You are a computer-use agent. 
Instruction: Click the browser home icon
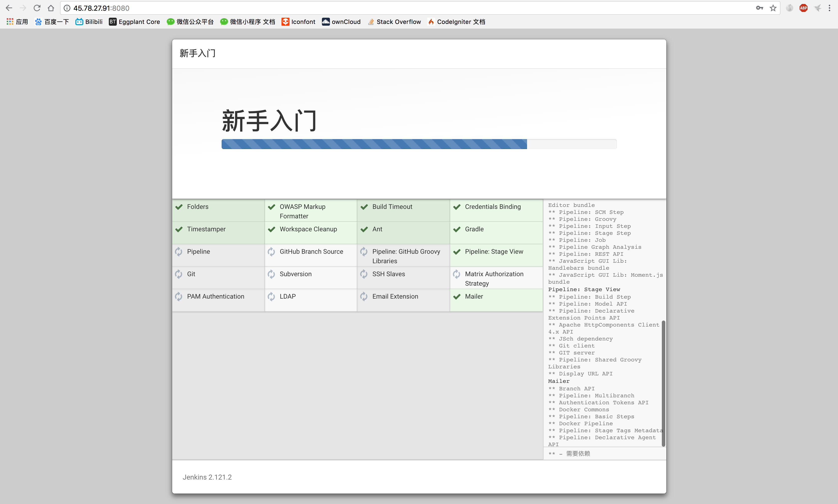[x=51, y=8]
